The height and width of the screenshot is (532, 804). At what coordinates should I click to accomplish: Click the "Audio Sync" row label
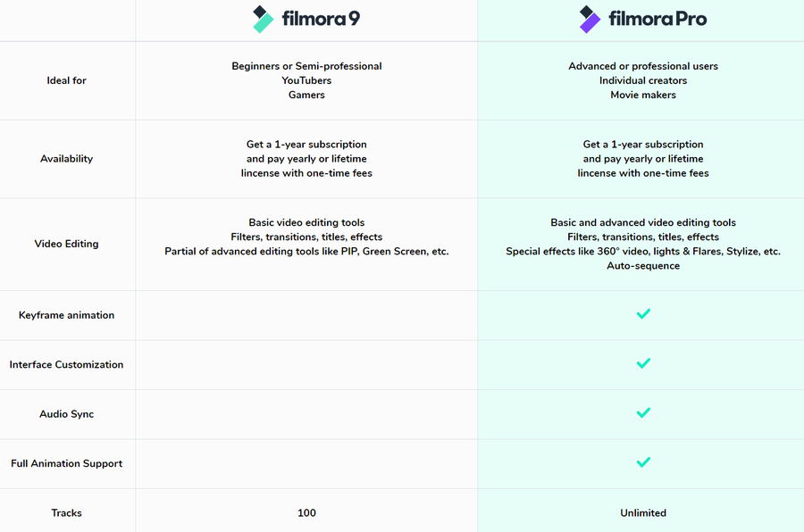(x=67, y=414)
